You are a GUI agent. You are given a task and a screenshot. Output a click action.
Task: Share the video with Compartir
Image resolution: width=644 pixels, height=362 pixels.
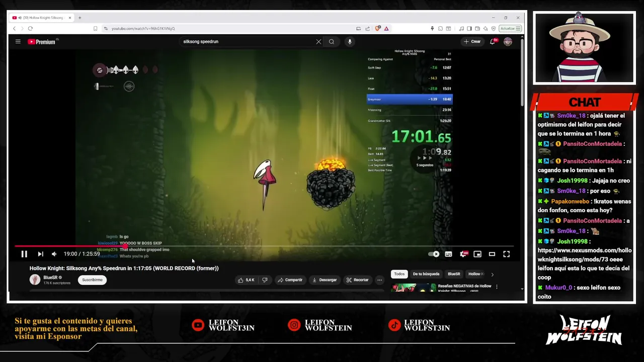(x=290, y=280)
